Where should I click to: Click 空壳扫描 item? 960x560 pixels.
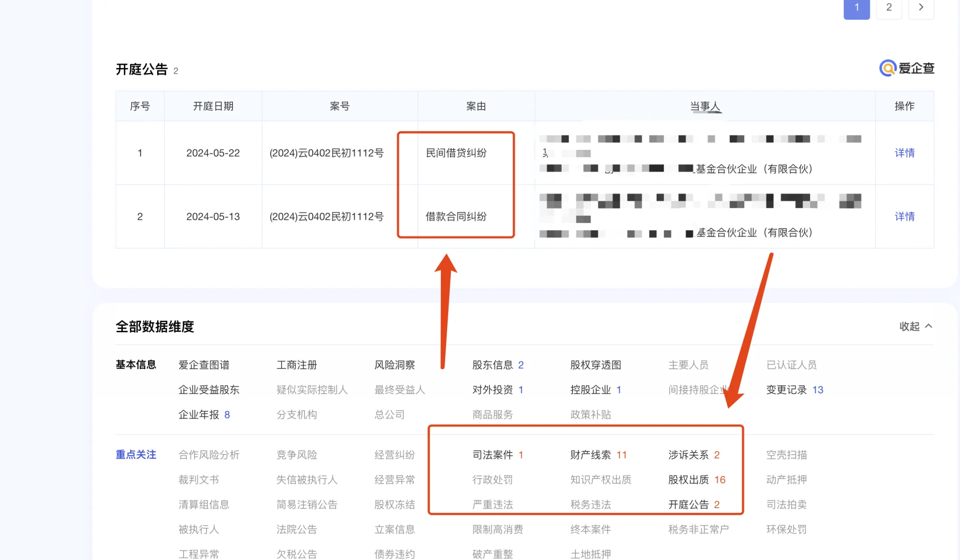pos(787,455)
